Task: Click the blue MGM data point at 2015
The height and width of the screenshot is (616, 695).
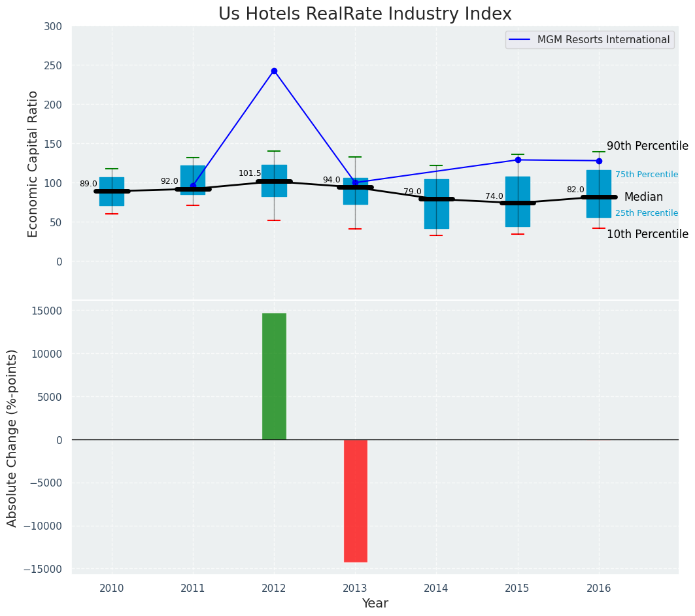Action: click(518, 160)
